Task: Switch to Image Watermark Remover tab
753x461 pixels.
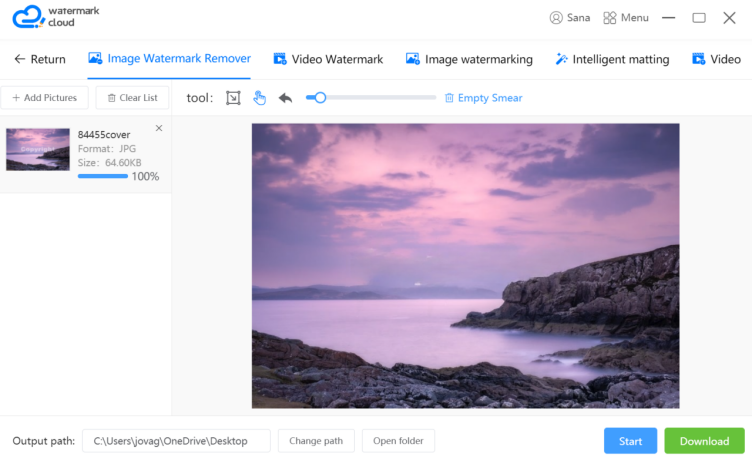Action: pos(170,59)
